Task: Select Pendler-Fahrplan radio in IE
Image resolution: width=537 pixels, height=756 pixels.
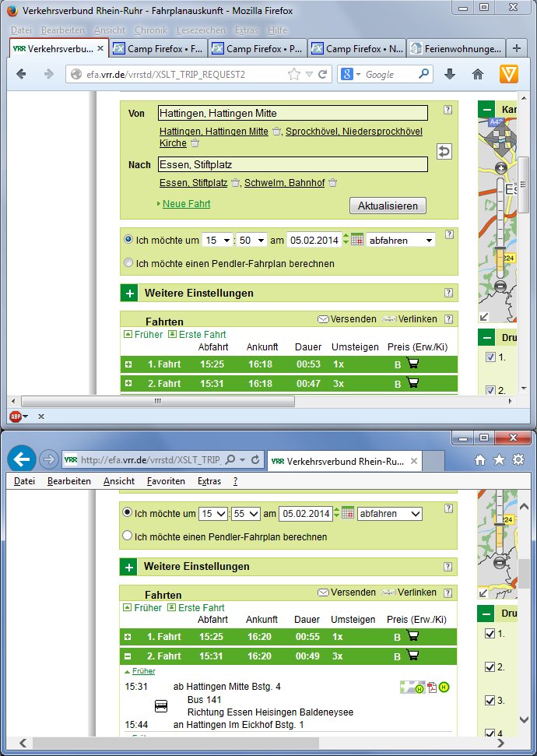Action: (x=128, y=536)
